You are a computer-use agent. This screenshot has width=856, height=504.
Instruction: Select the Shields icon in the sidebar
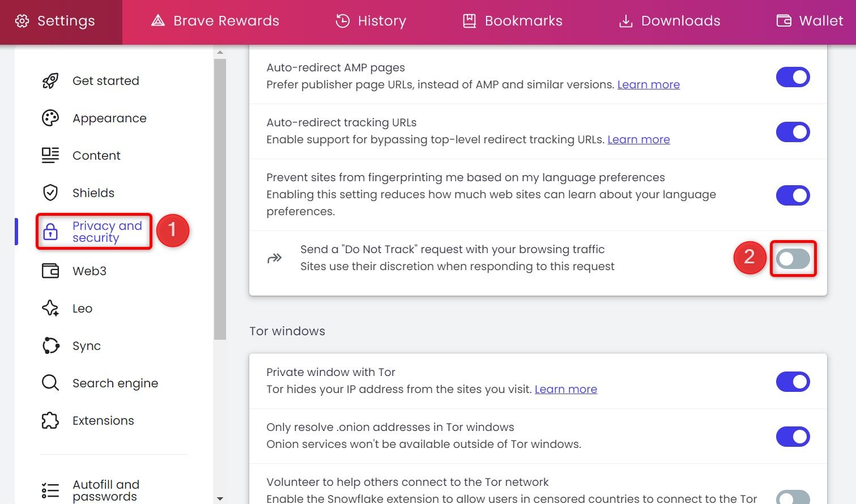(x=50, y=193)
